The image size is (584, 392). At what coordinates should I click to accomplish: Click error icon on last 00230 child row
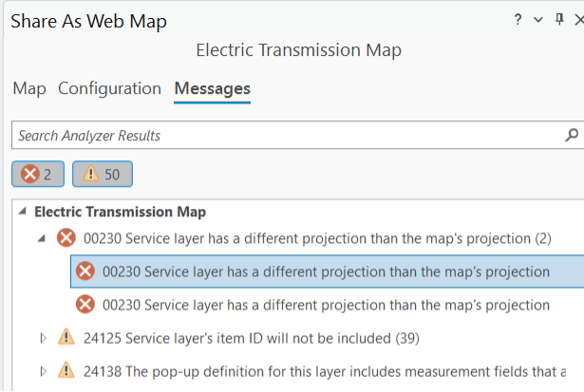point(85,305)
